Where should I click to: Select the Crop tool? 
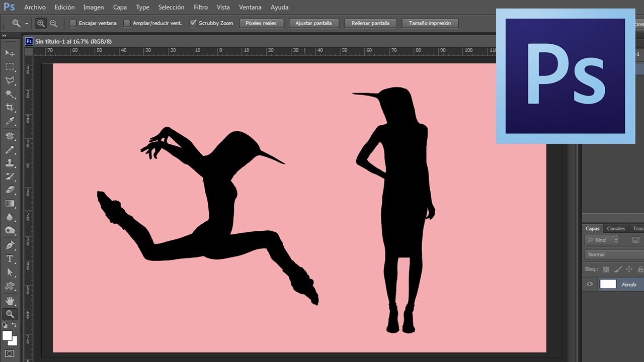(x=10, y=107)
